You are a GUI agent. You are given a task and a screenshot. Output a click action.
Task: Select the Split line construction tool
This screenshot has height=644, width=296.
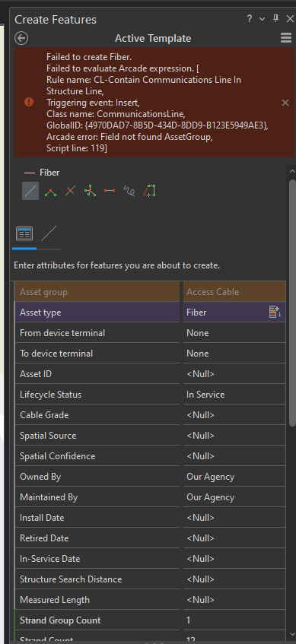[70, 191]
